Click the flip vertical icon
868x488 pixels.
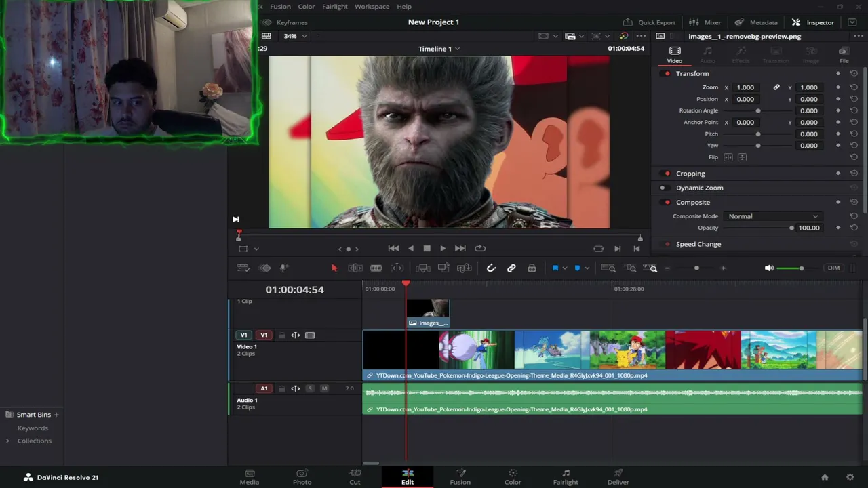pyautogui.click(x=742, y=157)
